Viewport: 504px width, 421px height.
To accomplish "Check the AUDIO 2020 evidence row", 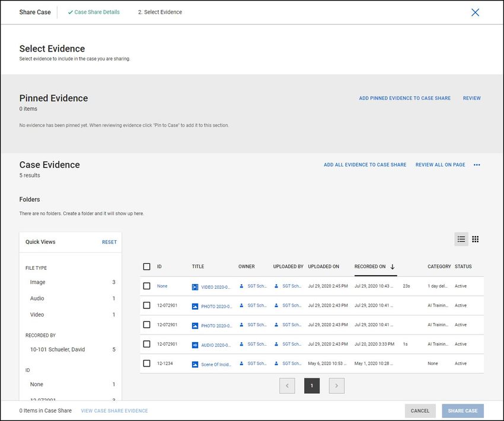I will (x=146, y=344).
